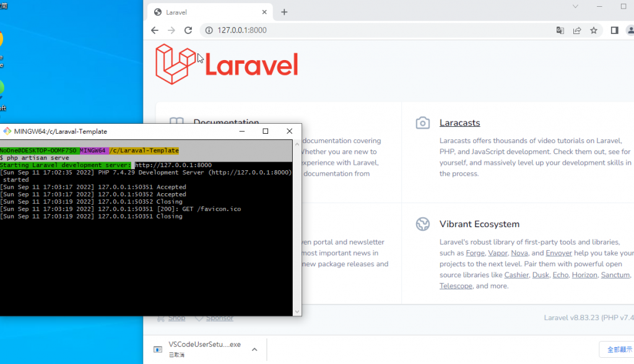Screen dimensions: 634x364
Task: Click terminal scrollbar up arrow
Action: click(297, 144)
